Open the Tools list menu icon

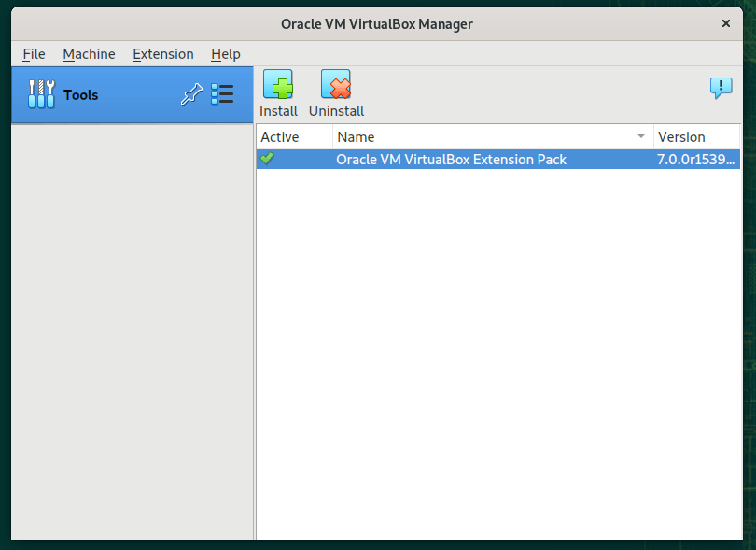[x=222, y=94]
